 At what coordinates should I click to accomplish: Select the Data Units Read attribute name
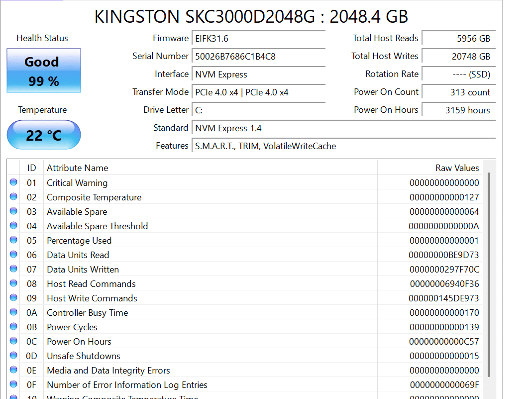coord(78,255)
